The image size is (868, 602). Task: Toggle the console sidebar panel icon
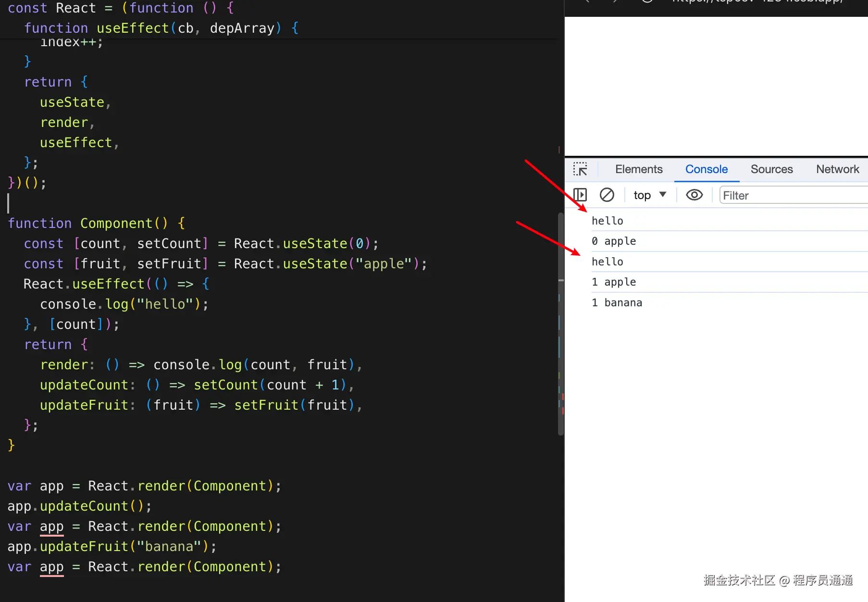[x=580, y=195]
